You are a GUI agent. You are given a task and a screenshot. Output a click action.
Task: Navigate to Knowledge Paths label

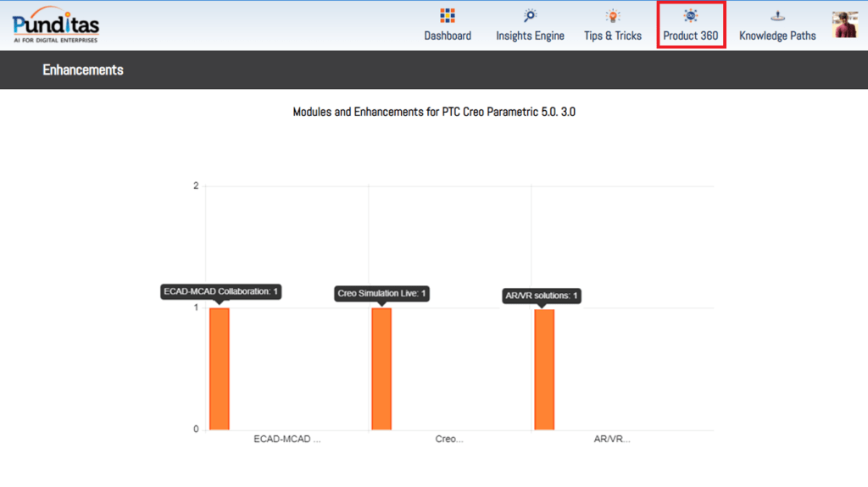pos(777,36)
